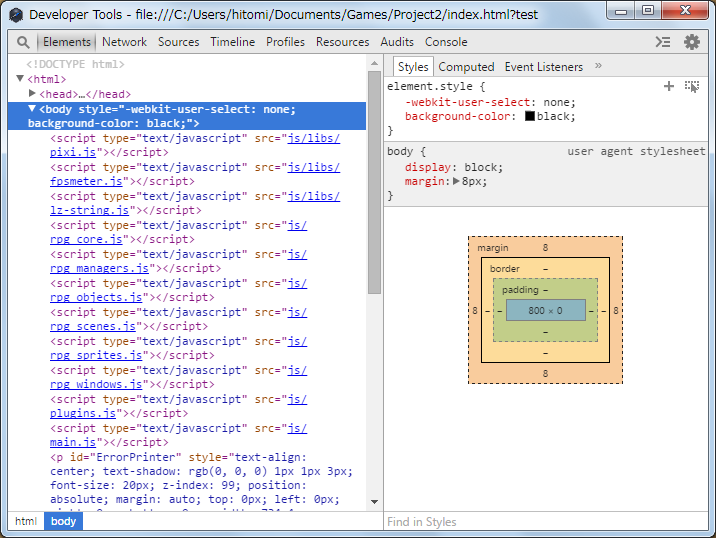Screen dimensions: 716x538
Task: Add new style rule plus icon
Action: [669, 86]
